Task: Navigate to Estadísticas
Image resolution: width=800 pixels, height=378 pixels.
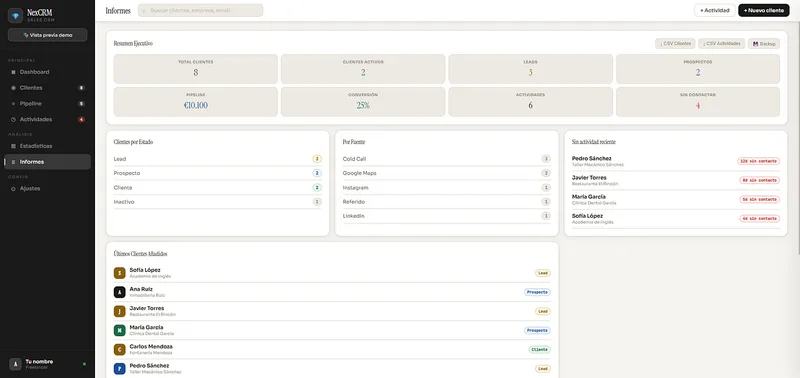Action: coord(47,146)
